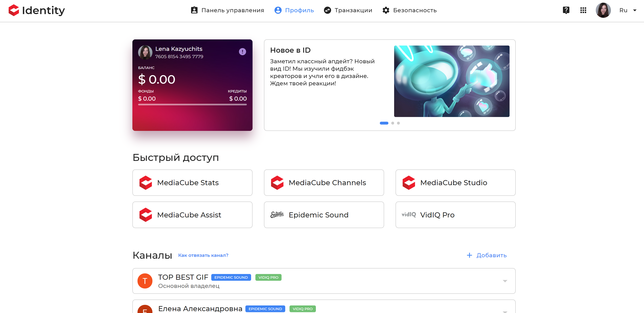Open the apps grid icon
This screenshot has height=313, width=644.
583,10
